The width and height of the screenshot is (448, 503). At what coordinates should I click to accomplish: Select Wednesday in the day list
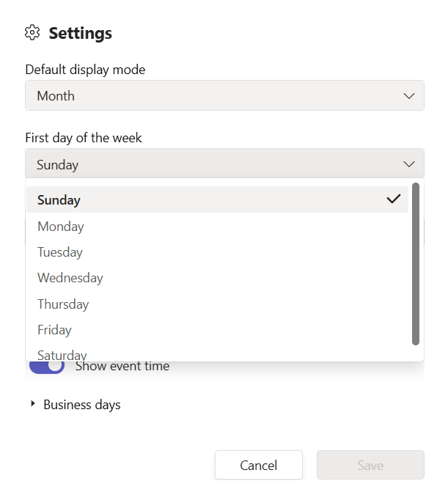pos(70,278)
